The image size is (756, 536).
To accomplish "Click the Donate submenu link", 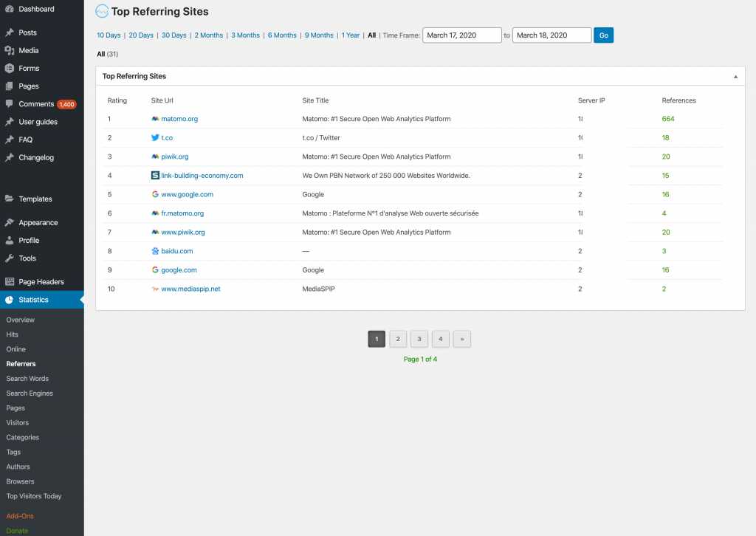I will click(x=18, y=531).
